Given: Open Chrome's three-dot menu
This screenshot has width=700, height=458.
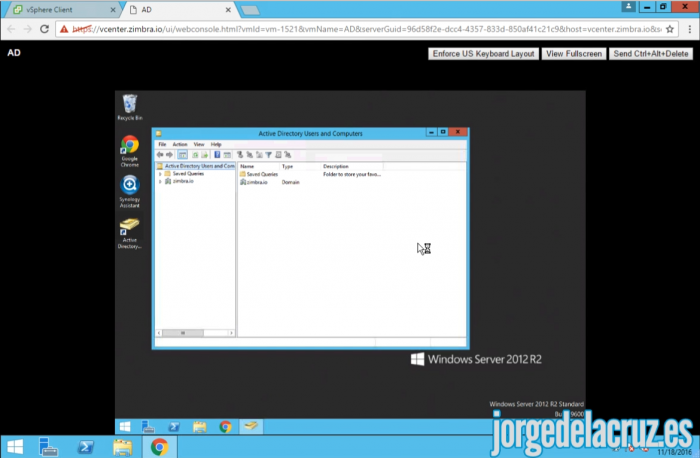Looking at the screenshot, I should coord(690,29).
